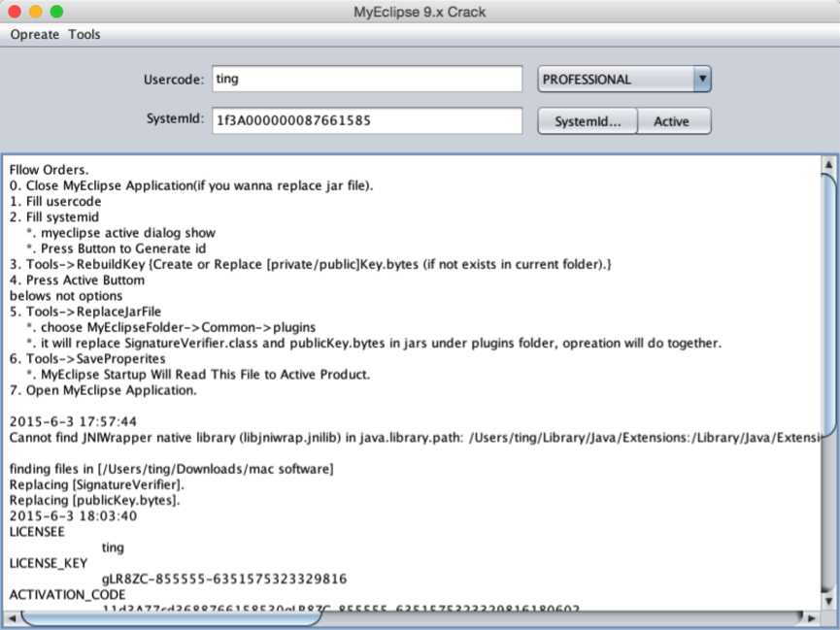
Task: Click the '2015-6-3 17:57:44' timestamp
Action: pyautogui.click(x=73, y=421)
